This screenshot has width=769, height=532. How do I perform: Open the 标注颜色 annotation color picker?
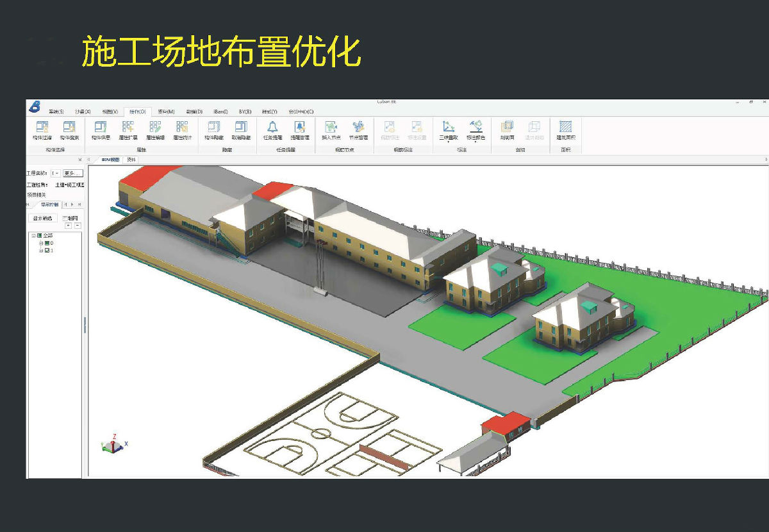(475, 126)
